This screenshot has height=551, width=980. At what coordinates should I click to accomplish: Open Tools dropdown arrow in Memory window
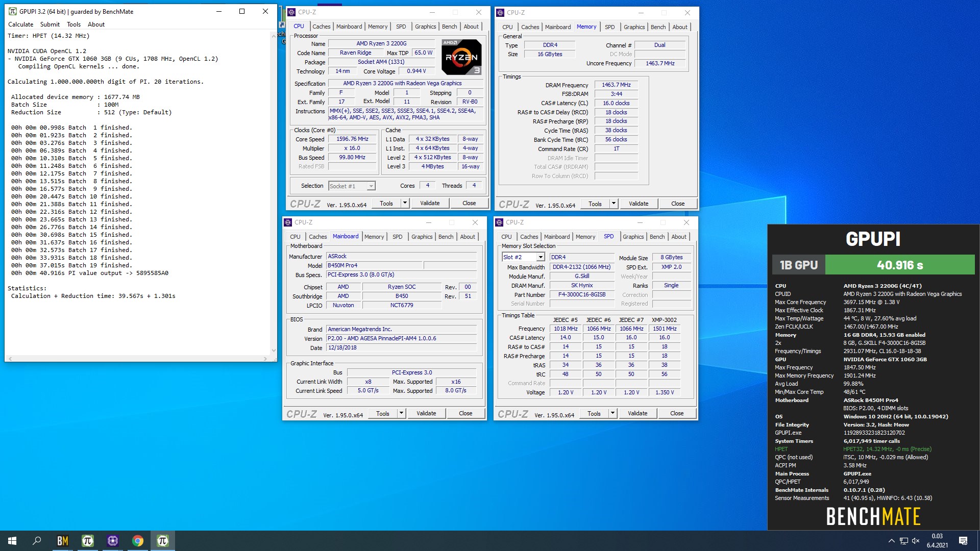[614, 204]
